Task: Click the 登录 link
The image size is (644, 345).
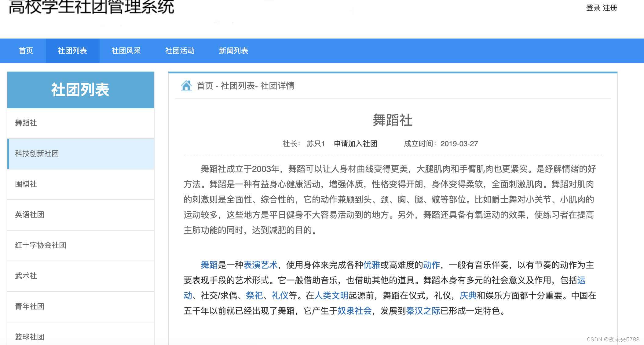Action: coord(593,8)
